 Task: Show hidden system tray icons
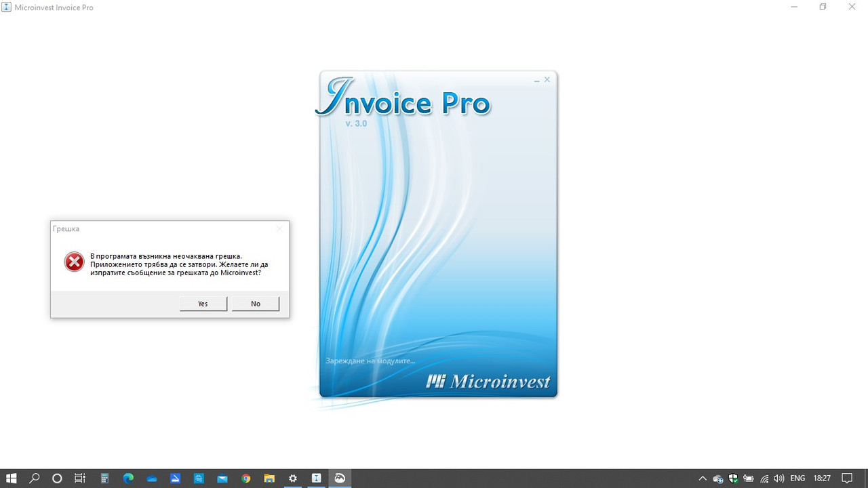tap(703, 478)
